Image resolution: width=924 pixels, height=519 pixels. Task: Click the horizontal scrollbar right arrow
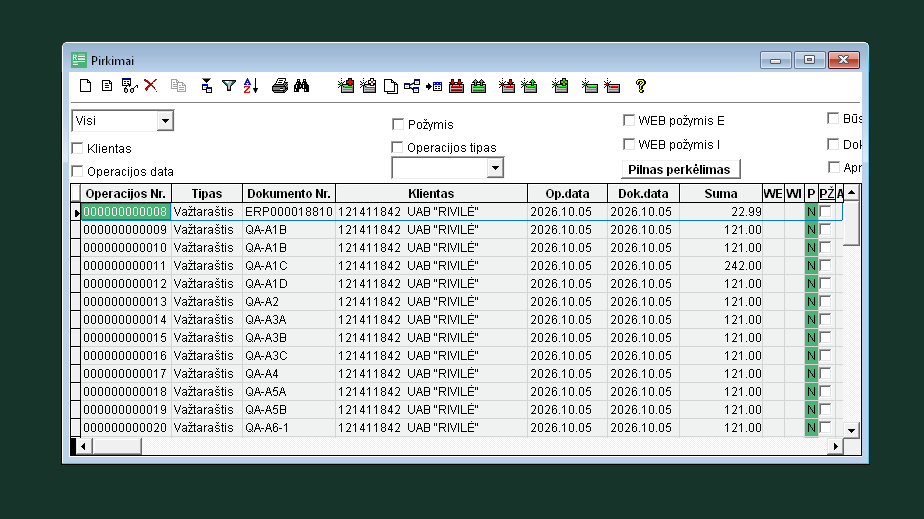(836, 447)
